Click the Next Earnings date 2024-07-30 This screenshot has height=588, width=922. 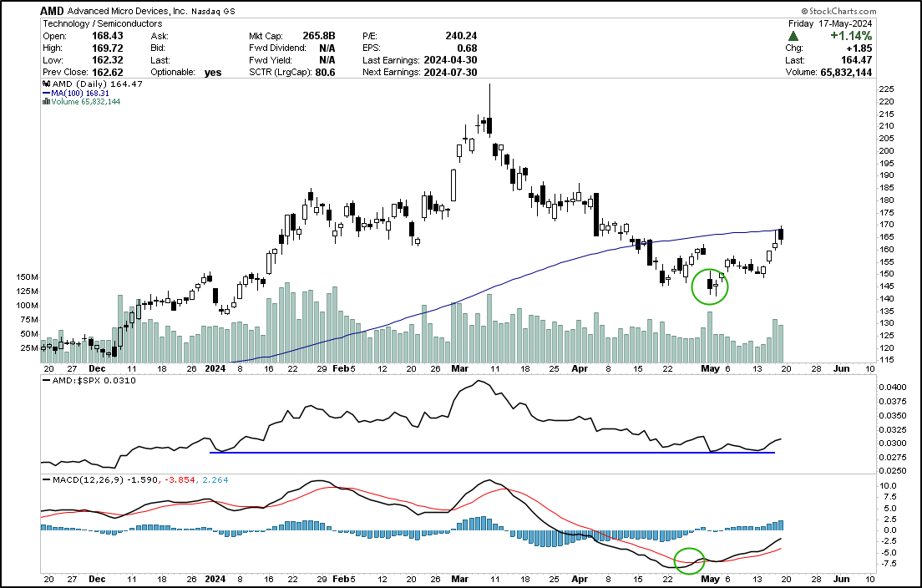coord(450,73)
